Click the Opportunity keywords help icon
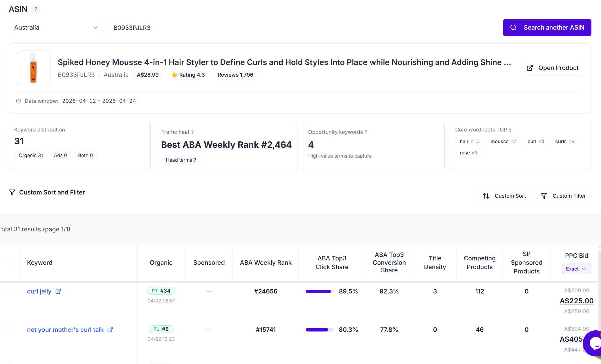The image size is (601, 364). tap(366, 132)
